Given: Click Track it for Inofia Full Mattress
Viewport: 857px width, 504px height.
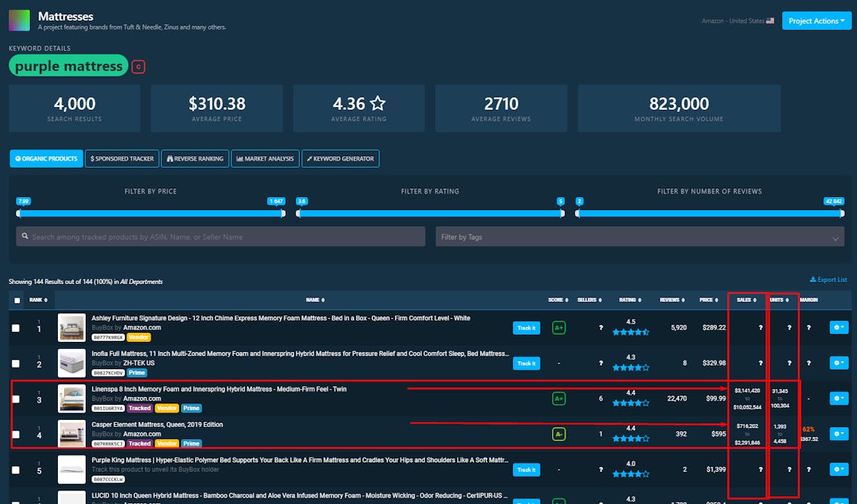Looking at the screenshot, I should click(x=526, y=363).
